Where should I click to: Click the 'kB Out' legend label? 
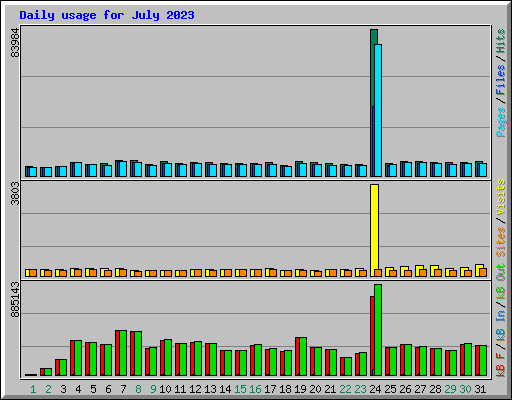(x=501, y=282)
